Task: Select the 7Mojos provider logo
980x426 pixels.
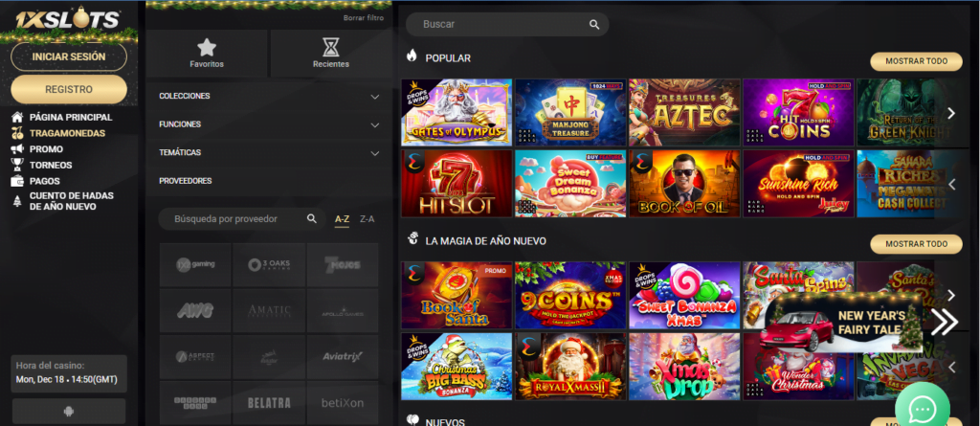Action: coord(343,264)
